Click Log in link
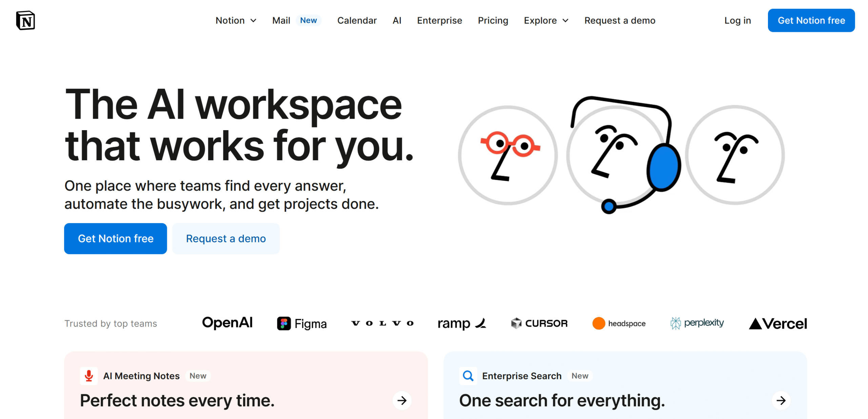 click(737, 20)
